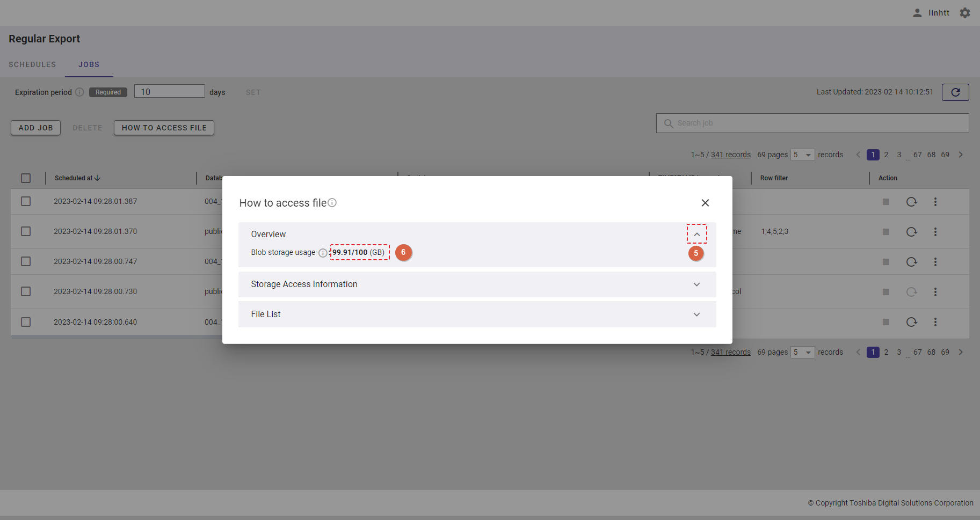Click the info icon next to Blob storage usage
The image size is (980, 520).
pos(322,253)
